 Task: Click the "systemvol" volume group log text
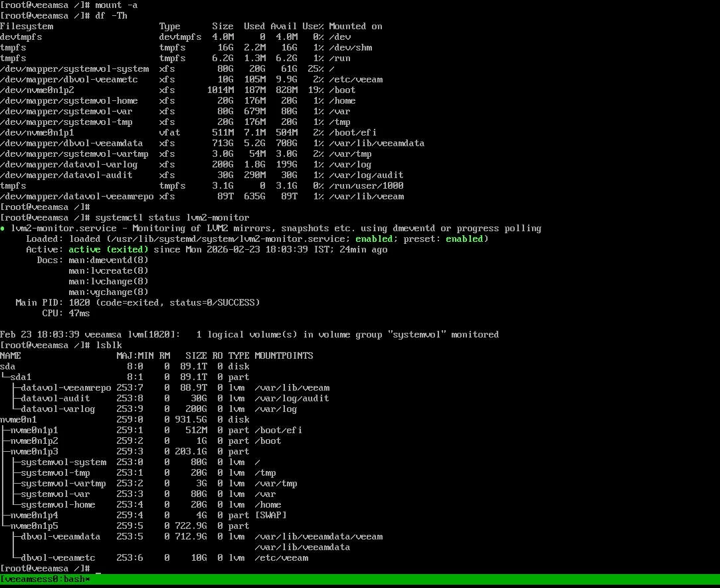point(416,334)
